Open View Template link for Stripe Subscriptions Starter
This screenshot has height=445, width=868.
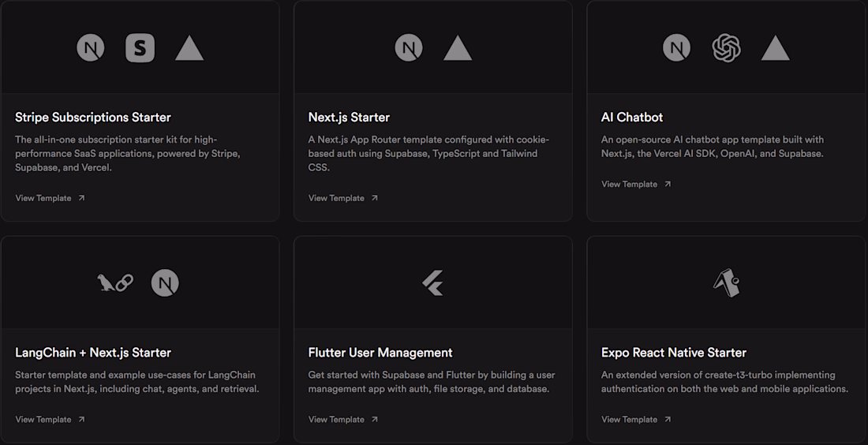coord(50,198)
